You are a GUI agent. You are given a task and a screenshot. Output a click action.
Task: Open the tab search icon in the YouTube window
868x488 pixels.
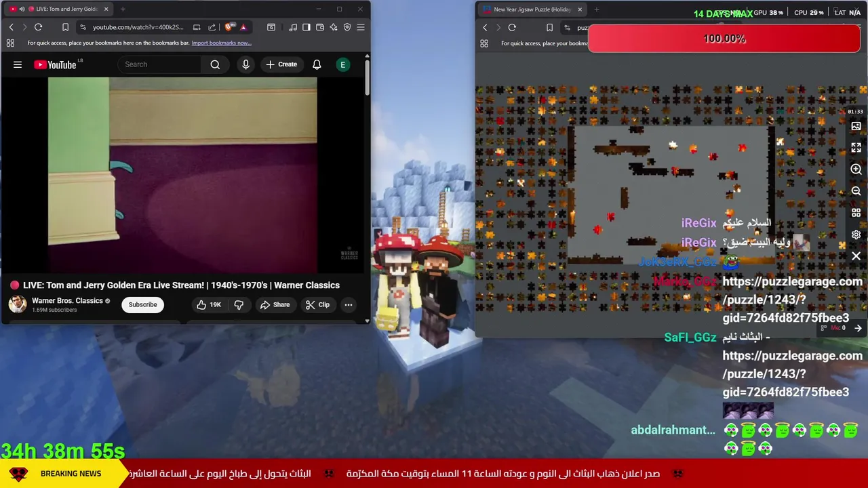point(271,27)
